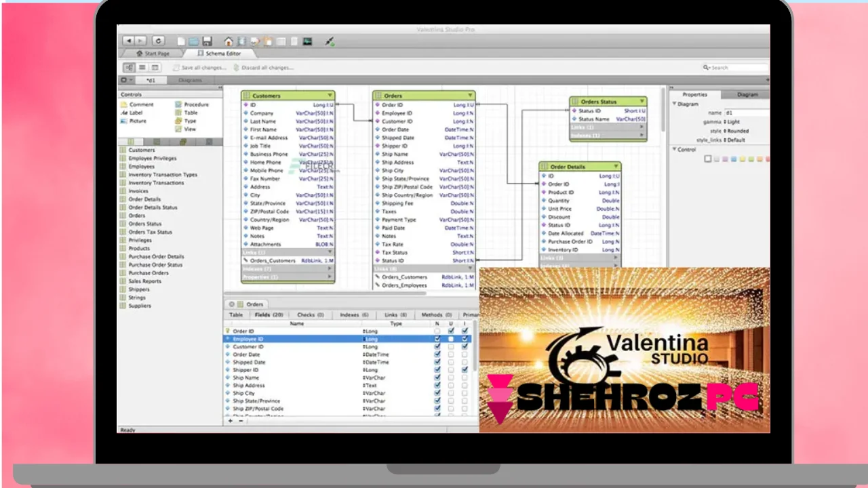Select the Type control
The height and width of the screenshot is (488, 868).
186,121
